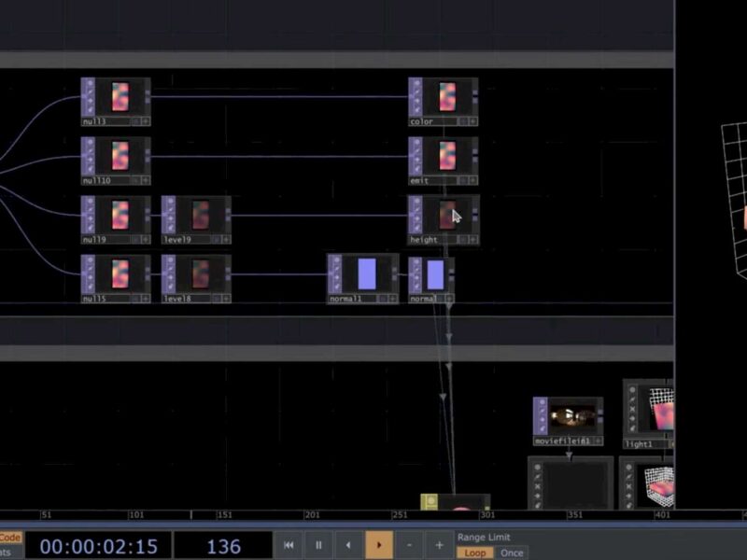Click plus viewer icon on null3 node

(146, 121)
